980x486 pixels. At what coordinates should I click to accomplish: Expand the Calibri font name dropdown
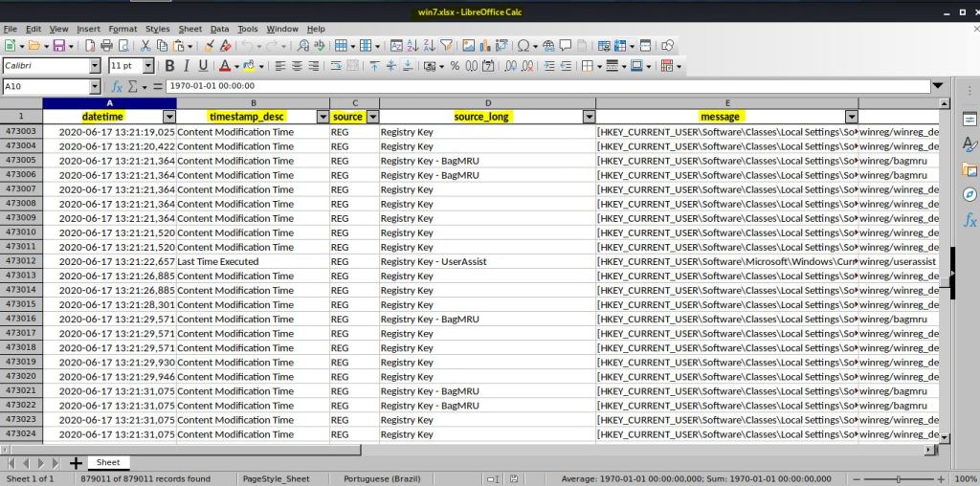pos(94,66)
